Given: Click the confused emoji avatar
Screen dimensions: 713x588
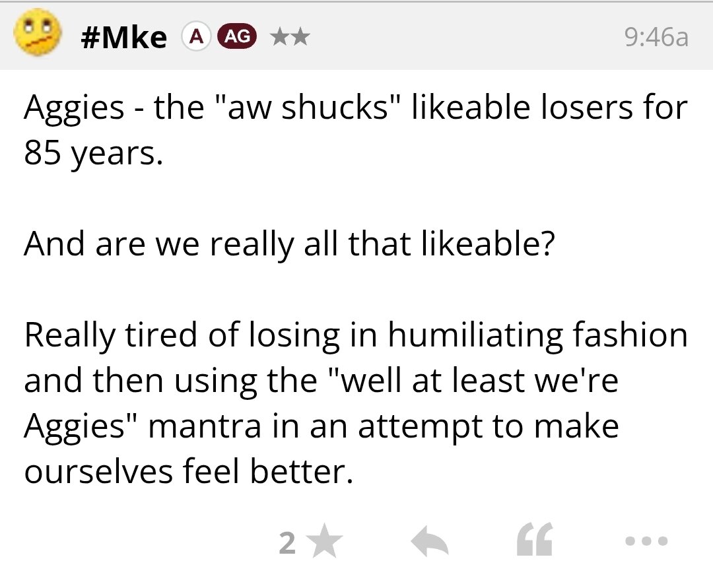Looking at the screenshot, I should (37, 34).
